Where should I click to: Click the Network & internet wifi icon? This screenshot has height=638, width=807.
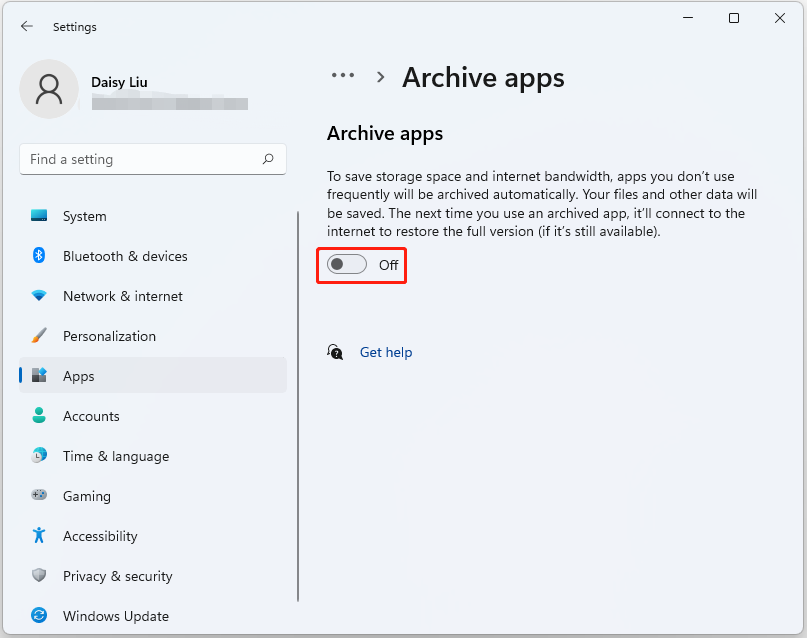pos(39,296)
